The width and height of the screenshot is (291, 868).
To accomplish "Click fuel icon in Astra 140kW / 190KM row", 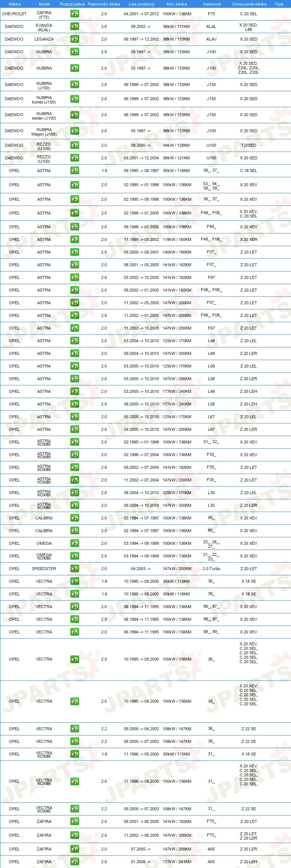I will 74,252.
